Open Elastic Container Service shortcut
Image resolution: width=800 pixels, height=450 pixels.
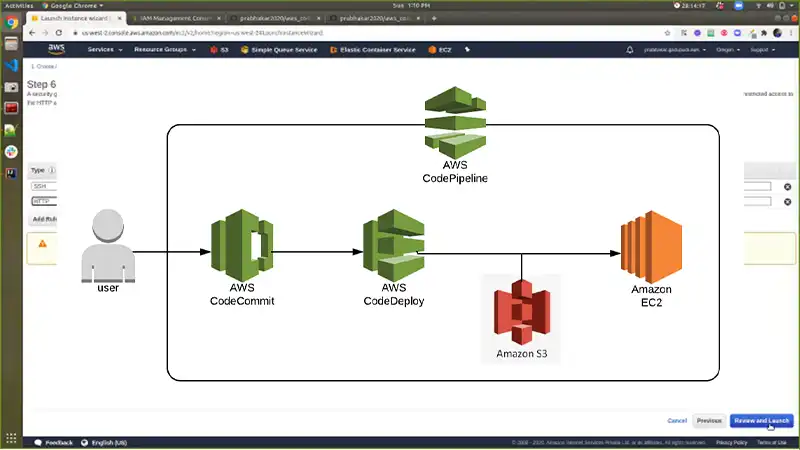tap(373, 50)
